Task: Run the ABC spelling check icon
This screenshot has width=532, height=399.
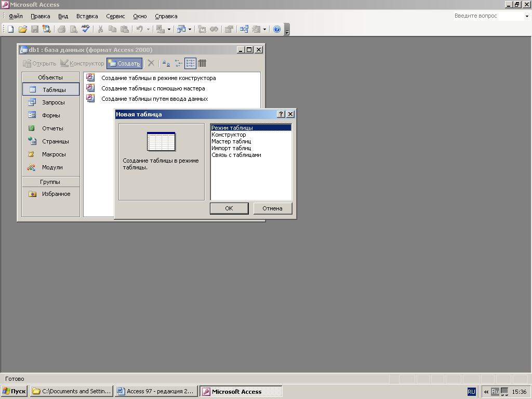Action: click(x=86, y=29)
